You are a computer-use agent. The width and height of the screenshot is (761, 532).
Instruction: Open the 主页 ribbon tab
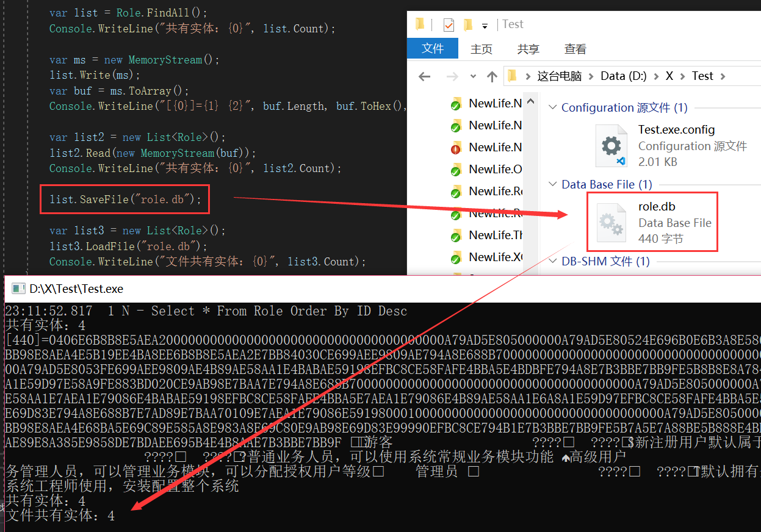coord(481,49)
